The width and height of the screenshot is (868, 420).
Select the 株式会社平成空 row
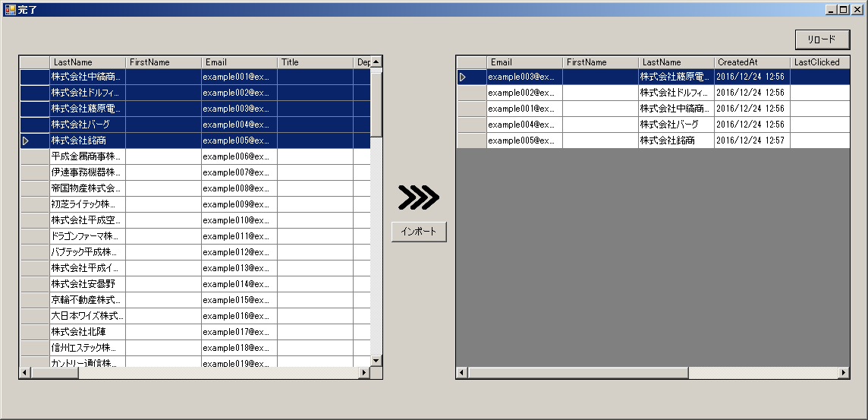point(195,220)
